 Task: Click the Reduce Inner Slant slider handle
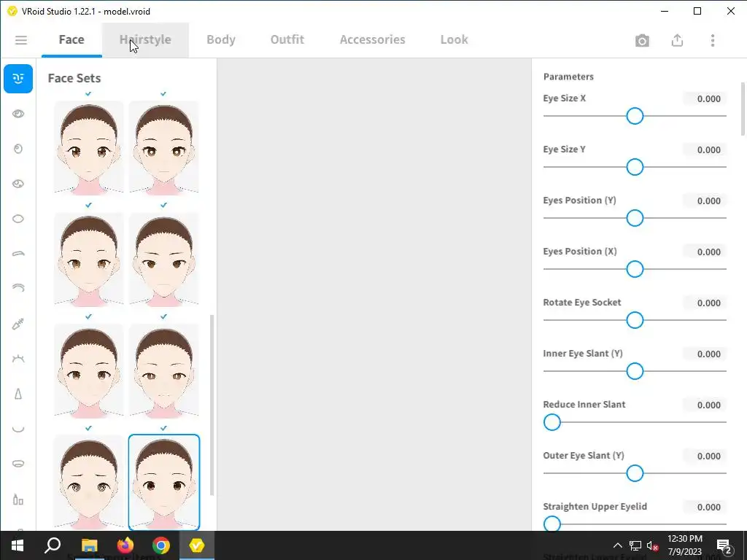point(552,422)
